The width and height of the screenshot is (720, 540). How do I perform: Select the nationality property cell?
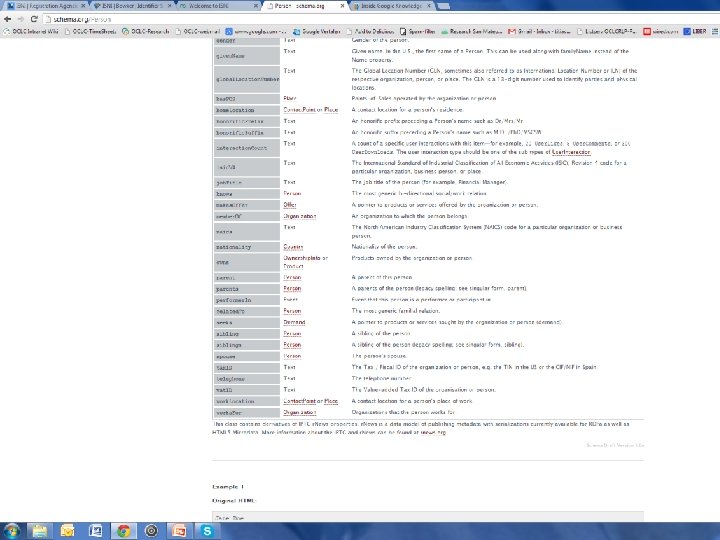tap(247, 247)
